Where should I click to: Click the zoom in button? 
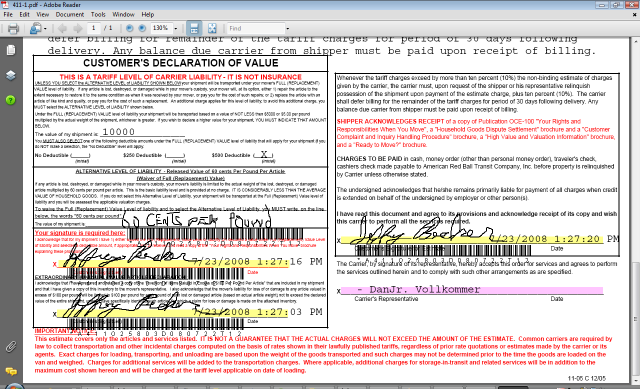pyautogui.click(x=142, y=29)
